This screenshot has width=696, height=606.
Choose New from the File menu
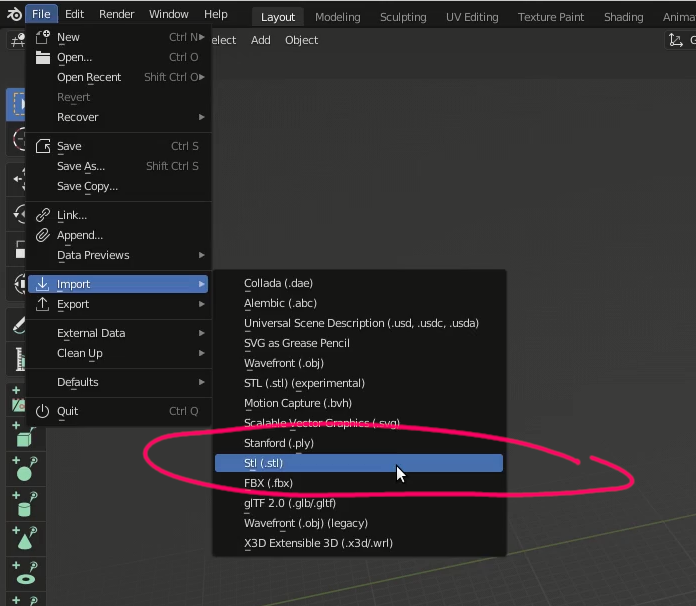(118, 37)
